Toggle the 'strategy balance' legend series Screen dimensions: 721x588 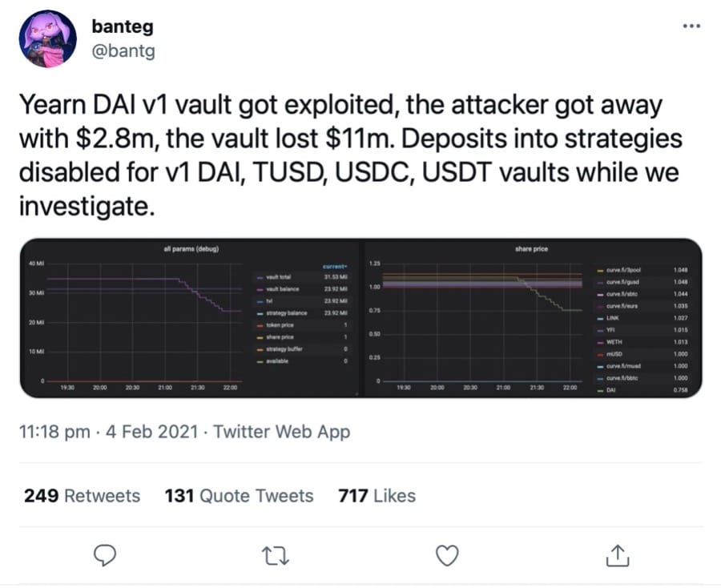[x=285, y=312]
